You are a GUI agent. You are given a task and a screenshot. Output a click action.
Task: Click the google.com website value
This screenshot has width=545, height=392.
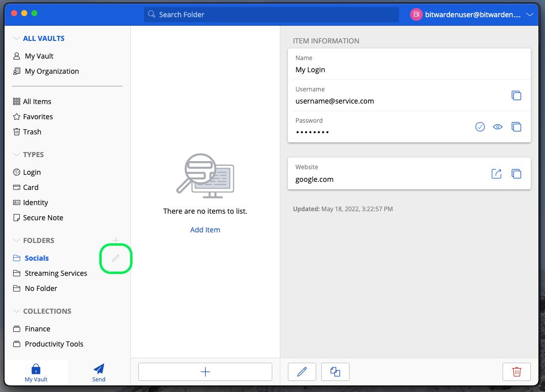pos(314,179)
